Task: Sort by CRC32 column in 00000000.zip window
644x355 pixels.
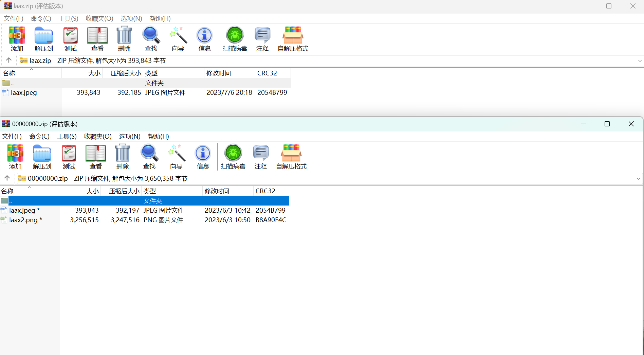Action: click(x=270, y=191)
